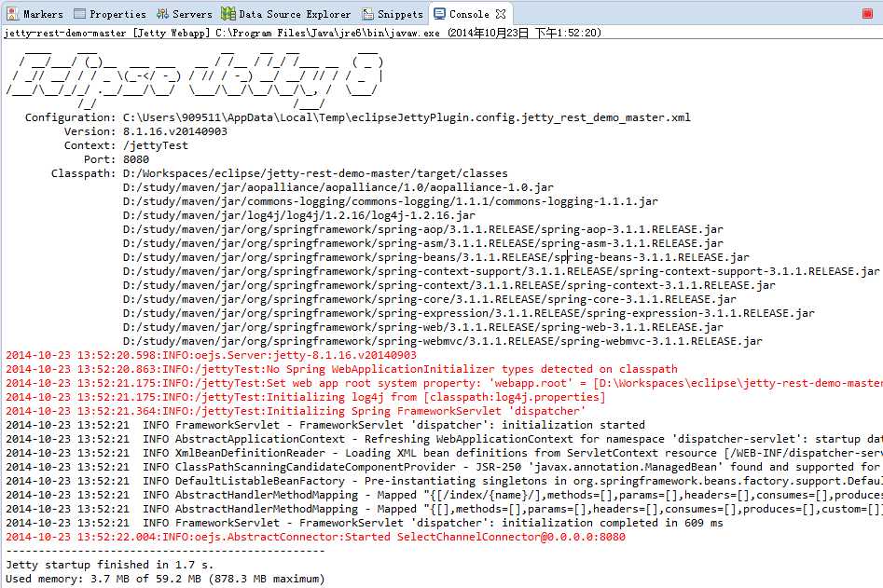Click the jetty-rest-demo-master launch description line
This screenshot has height=588, width=883.
tap(302, 33)
